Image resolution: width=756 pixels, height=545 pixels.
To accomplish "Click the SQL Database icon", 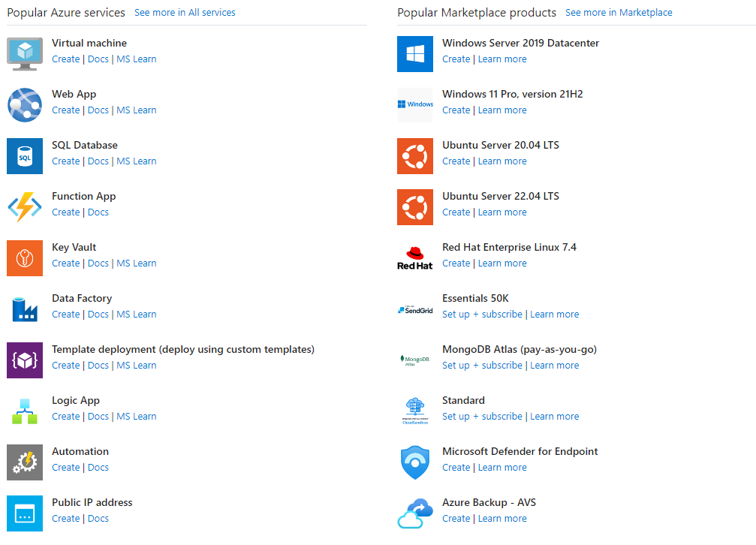I will click(x=25, y=156).
